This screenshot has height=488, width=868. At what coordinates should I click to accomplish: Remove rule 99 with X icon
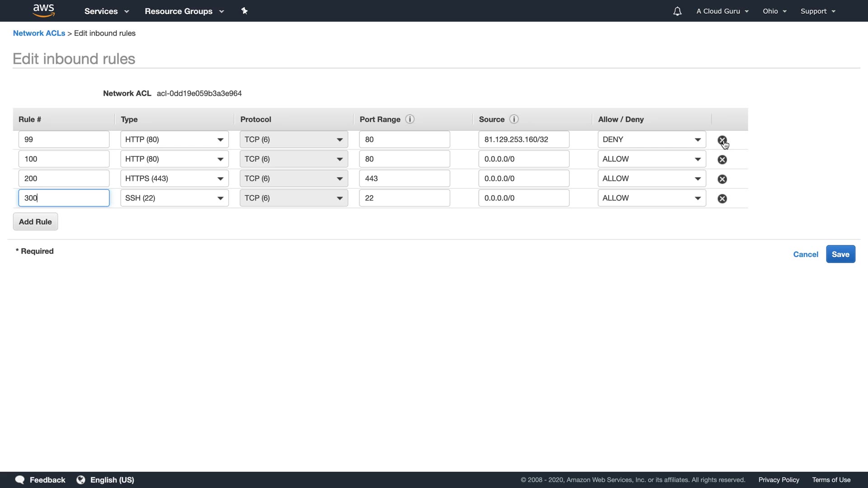(x=722, y=140)
